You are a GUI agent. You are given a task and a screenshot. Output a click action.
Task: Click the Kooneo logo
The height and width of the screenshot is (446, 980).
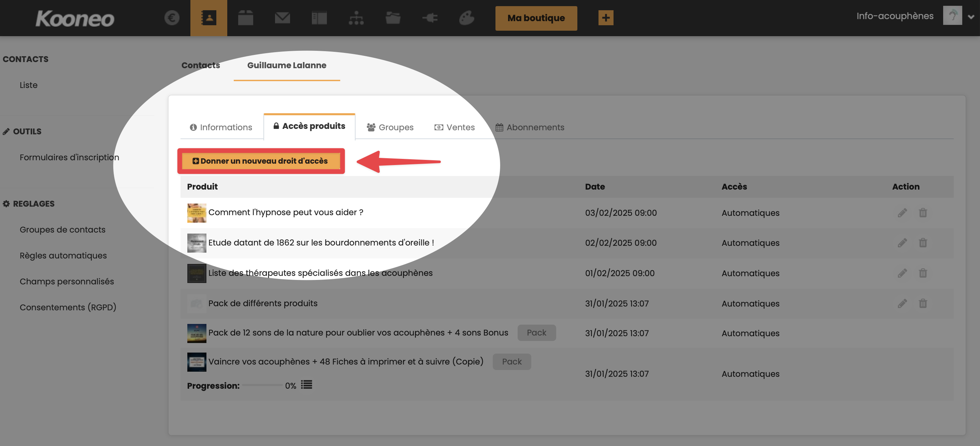pos(75,19)
